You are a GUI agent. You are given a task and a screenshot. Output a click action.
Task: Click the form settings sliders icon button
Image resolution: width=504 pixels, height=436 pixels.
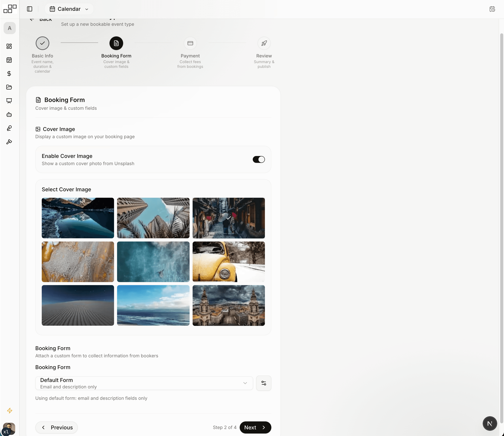(x=264, y=383)
